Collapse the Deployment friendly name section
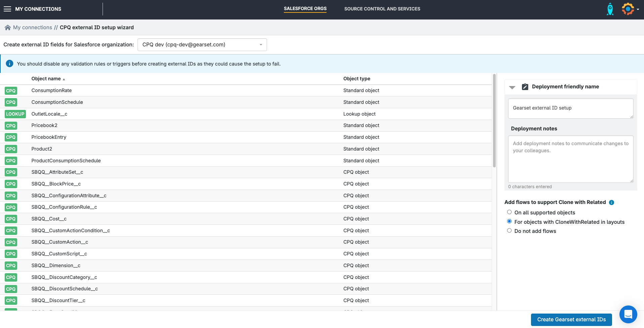The image size is (644, 328). click(x=512, y=87)
